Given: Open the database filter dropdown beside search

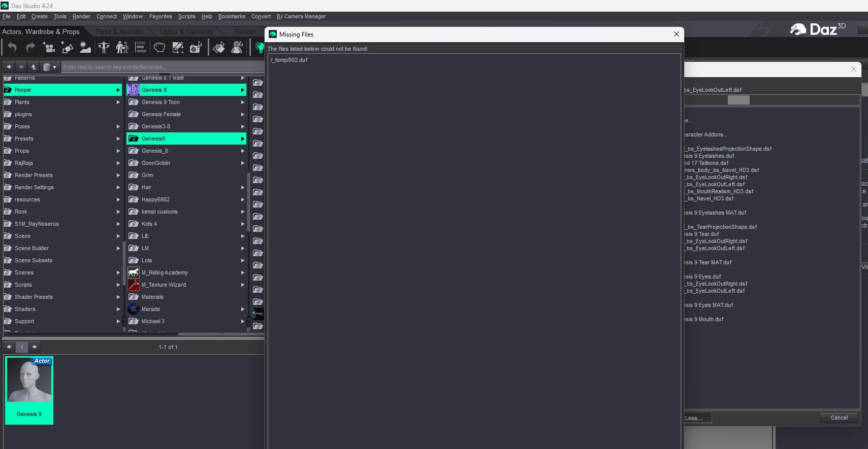Looking at the screenshot, I should point(49,67).
